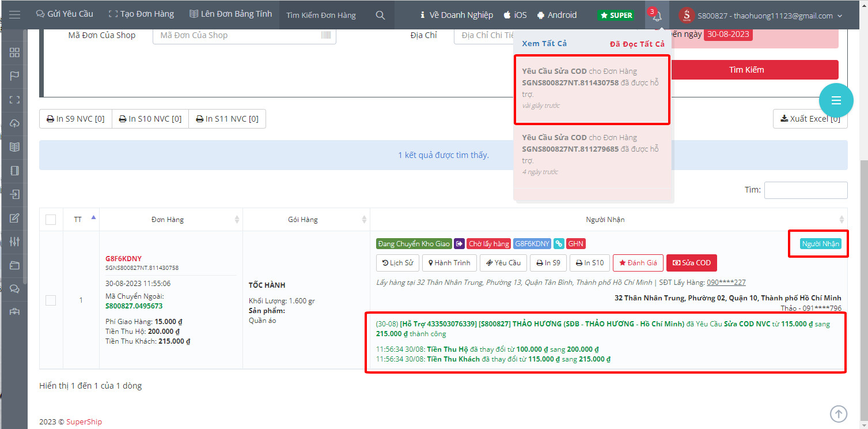Click the Tìm filter input above table
The width and height of the screenshot is (868, 429).
tap(806, 190)
